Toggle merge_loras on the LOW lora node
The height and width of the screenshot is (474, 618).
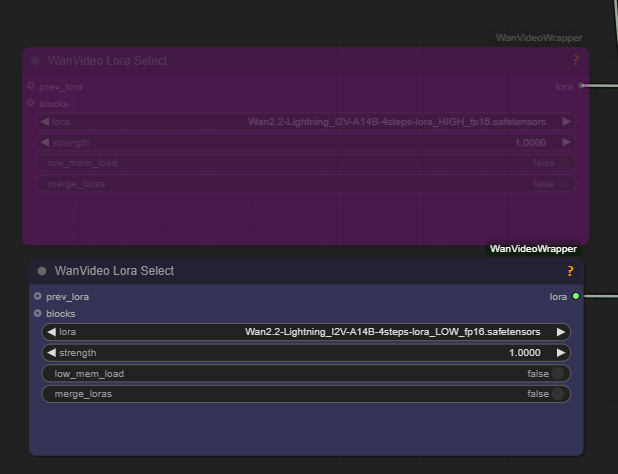pyautogui.click(x=306, y=394)
